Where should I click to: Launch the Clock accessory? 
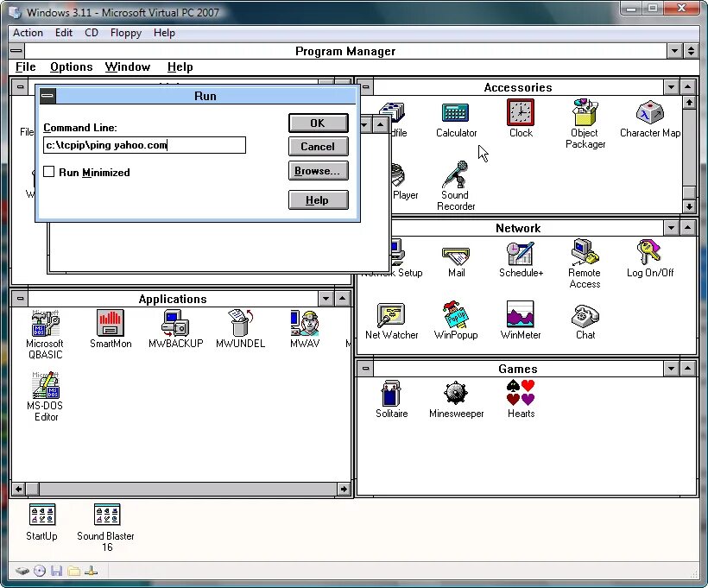click(x=521, y=112)
